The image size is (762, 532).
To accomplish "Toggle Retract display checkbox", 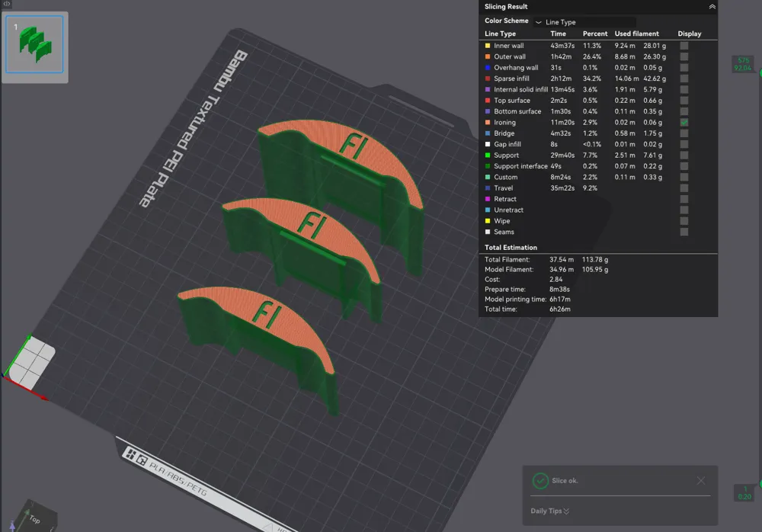I will [x=684, y=199].
